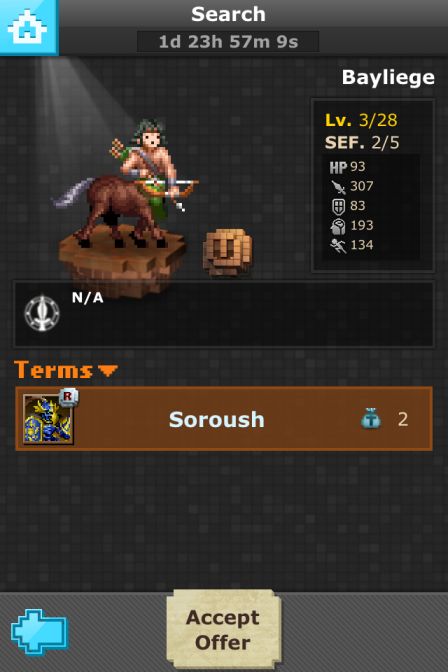Viewport: 448px width, 672px height.
Task: Tap the helmet stat icon
Action: coord(338,226)
